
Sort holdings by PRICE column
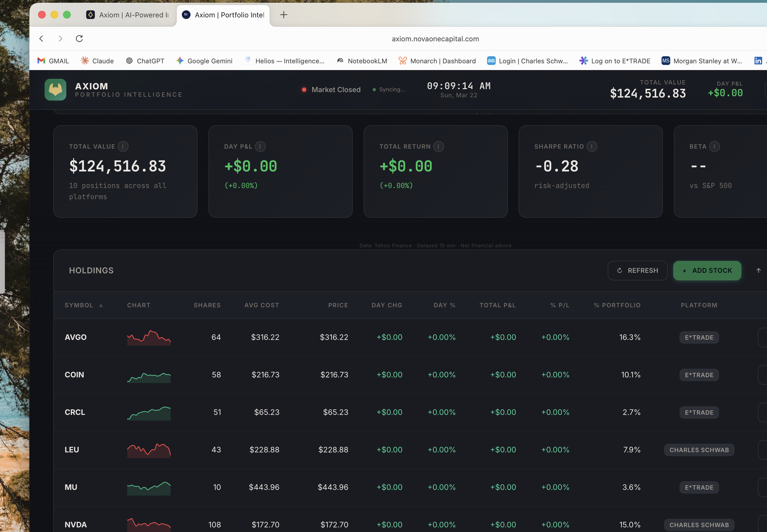[338, 305]
